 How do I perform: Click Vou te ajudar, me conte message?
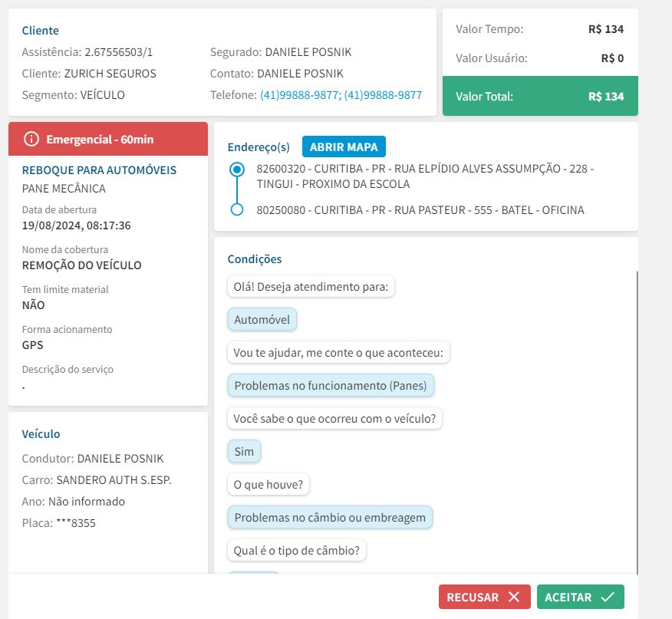(338, 352)
